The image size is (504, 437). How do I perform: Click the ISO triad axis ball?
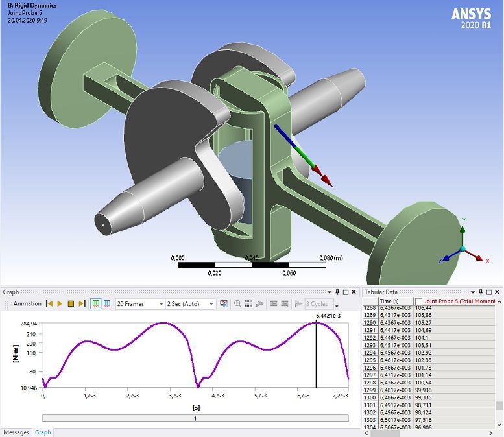point(462,249)
